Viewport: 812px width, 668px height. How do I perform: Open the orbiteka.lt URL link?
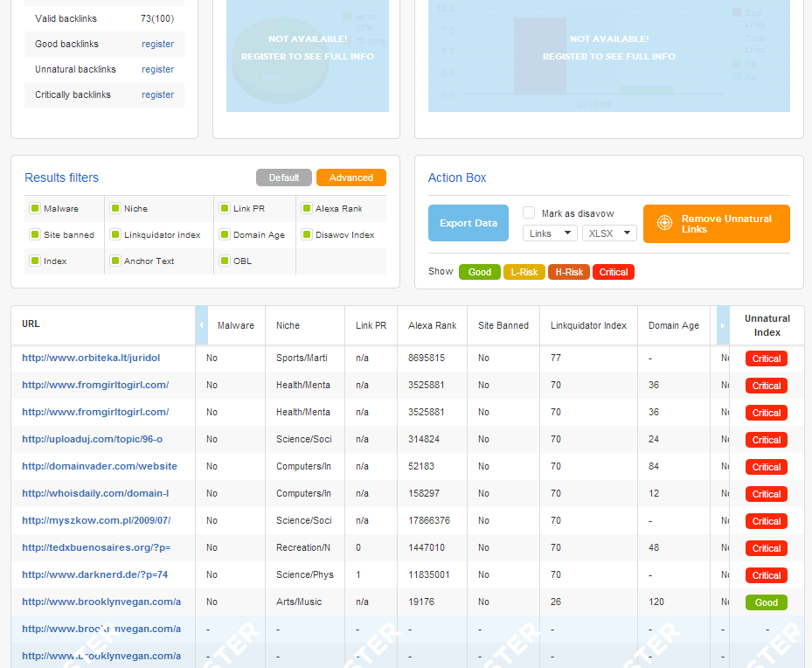[91, 358]
